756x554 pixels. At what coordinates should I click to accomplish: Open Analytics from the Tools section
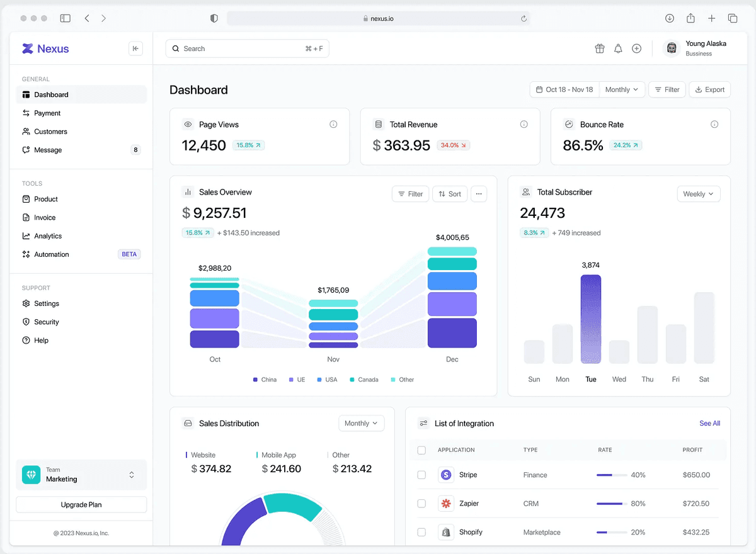(x=48, y=235)
